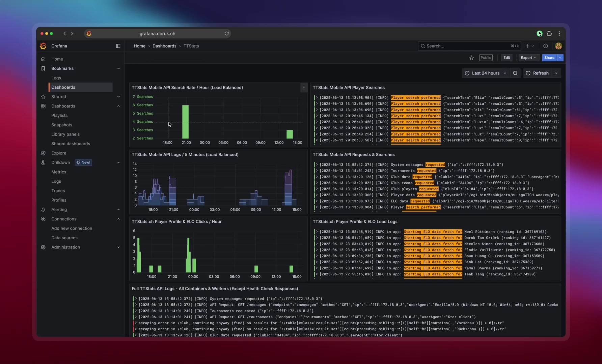Open the refresh interval dropdown arrow

click(556, 73)
